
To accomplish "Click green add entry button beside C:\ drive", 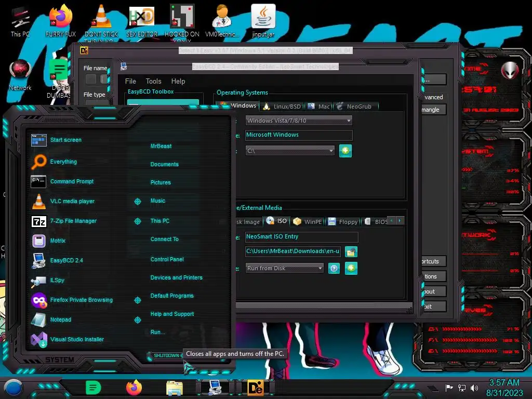I will (345, 151).
